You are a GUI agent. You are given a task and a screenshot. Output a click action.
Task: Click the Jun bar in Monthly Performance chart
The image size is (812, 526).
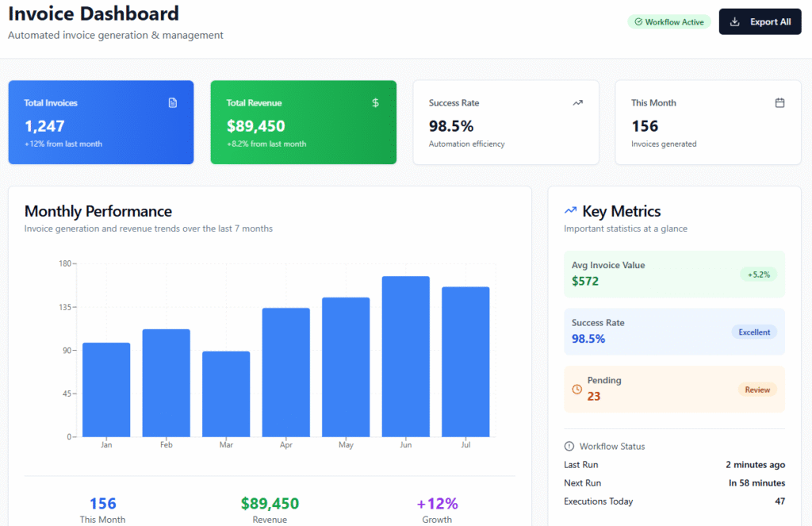tap(405, 356)
